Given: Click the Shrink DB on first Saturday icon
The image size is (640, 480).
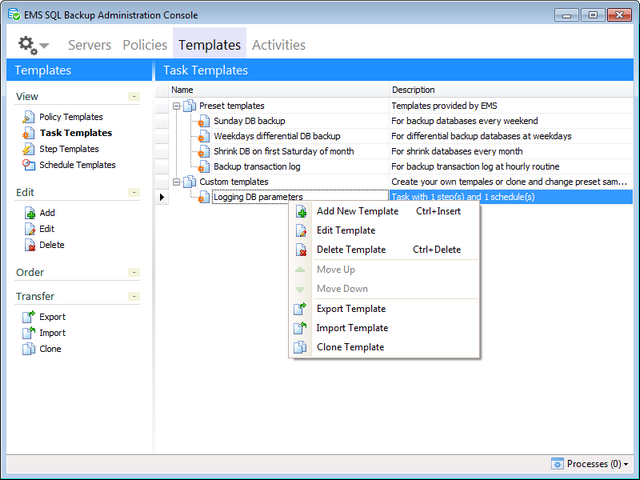Looking at the screenshot, I should pyautogui.click(x=204, y=151).
